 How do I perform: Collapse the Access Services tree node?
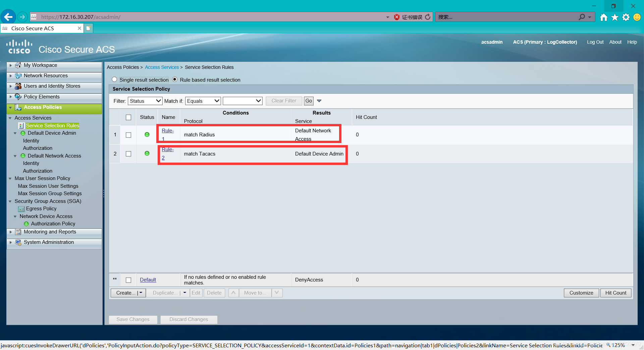point(10,118)
